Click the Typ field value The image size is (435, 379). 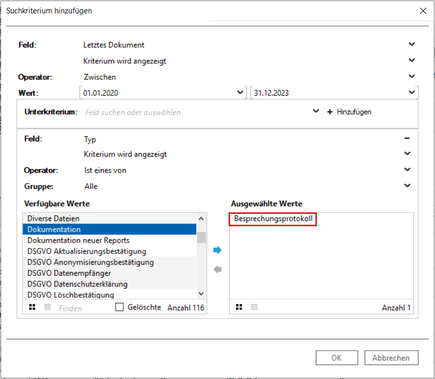tap(90, 139)
